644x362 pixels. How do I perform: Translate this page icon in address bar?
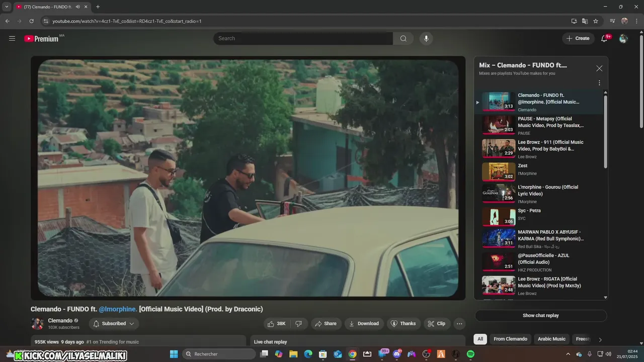click(x=585, y=21)
